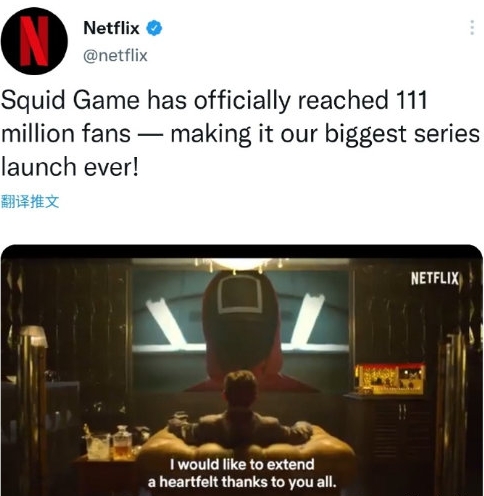Click the blue verified badge
484x496 pixels.
154,28
